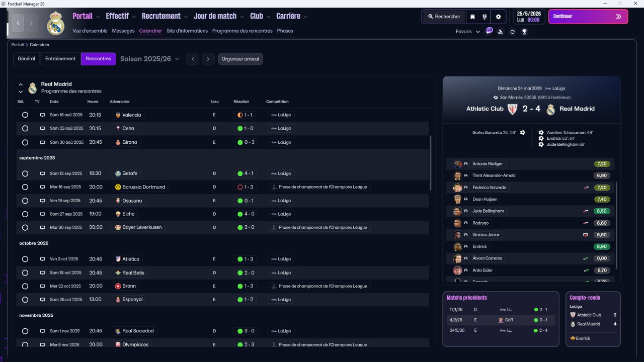644x362 pixels.
Task: Click the star icon next to Endrick
Action: (x=573, y=338)
